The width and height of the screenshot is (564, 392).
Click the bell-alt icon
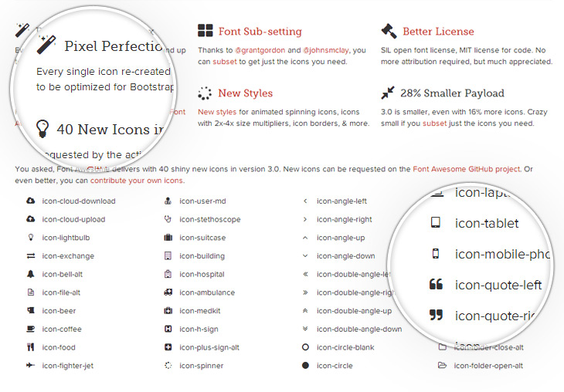[x=31, y=274]
